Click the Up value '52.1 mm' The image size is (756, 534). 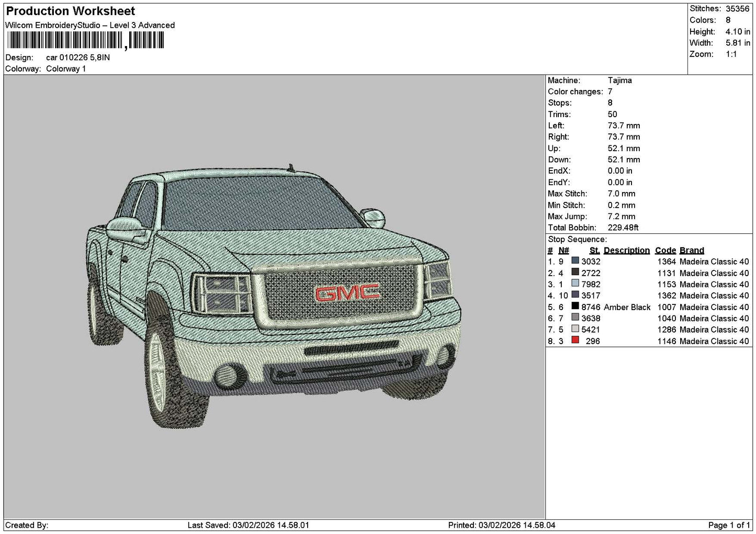(624, 149)
